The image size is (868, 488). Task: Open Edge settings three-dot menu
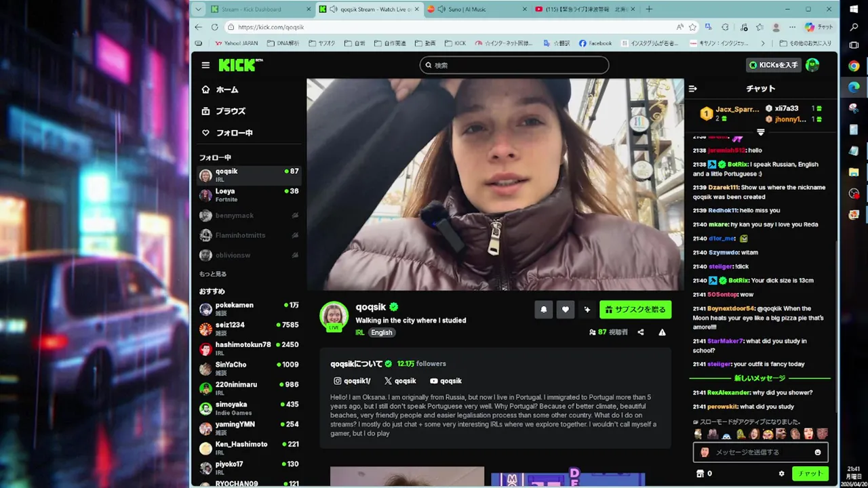[792, 27]
